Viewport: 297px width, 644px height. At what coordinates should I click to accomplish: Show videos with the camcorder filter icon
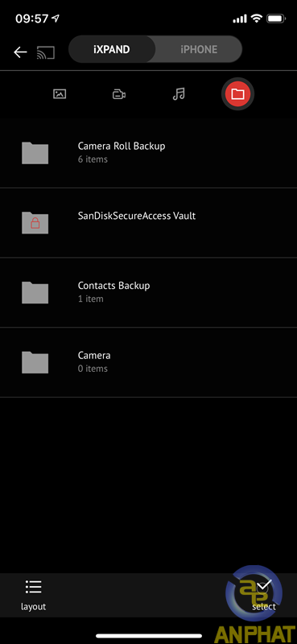tap(119, 94)
